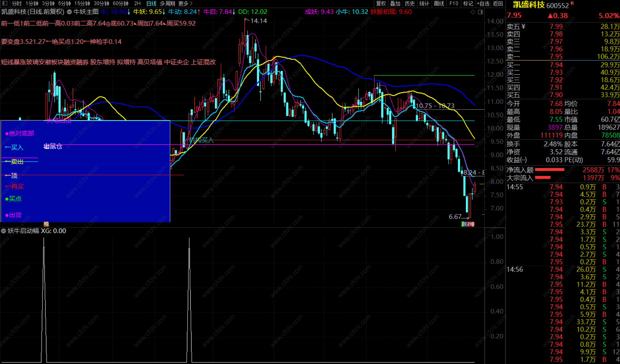Toggle 叠加 overlay comparison

[x=395, y=3]
